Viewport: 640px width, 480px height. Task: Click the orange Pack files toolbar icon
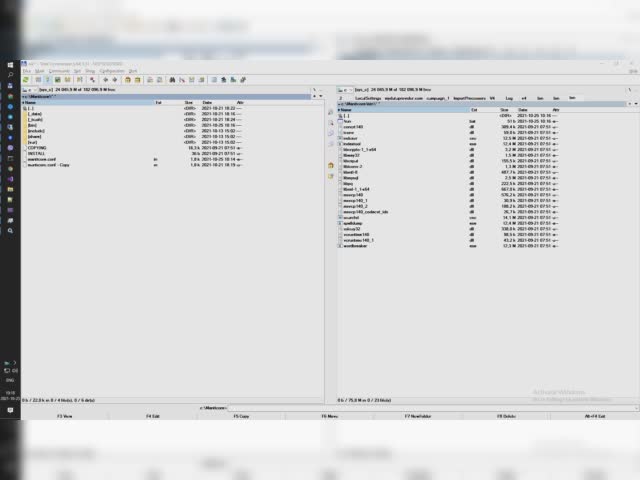coord(128,80)
